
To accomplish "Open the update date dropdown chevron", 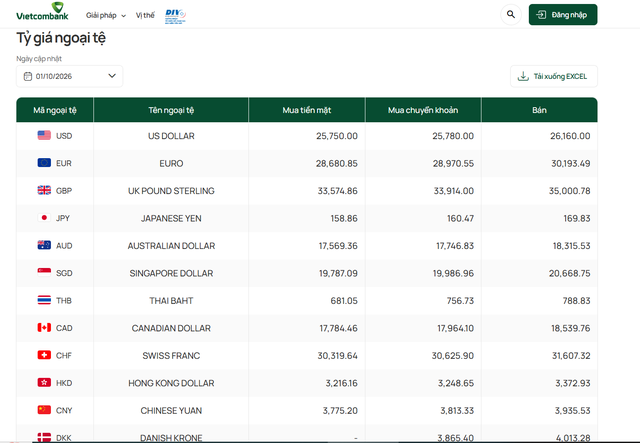I will pos(112,76).
